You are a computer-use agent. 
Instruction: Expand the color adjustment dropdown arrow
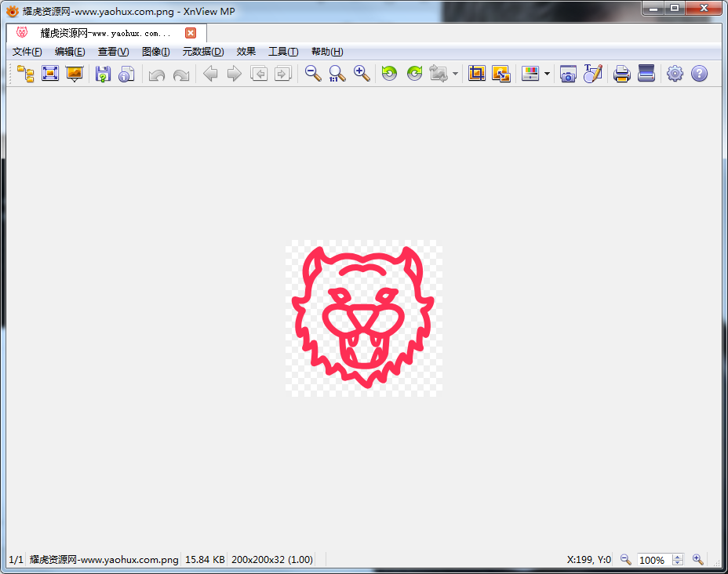(x=547, y=75)
